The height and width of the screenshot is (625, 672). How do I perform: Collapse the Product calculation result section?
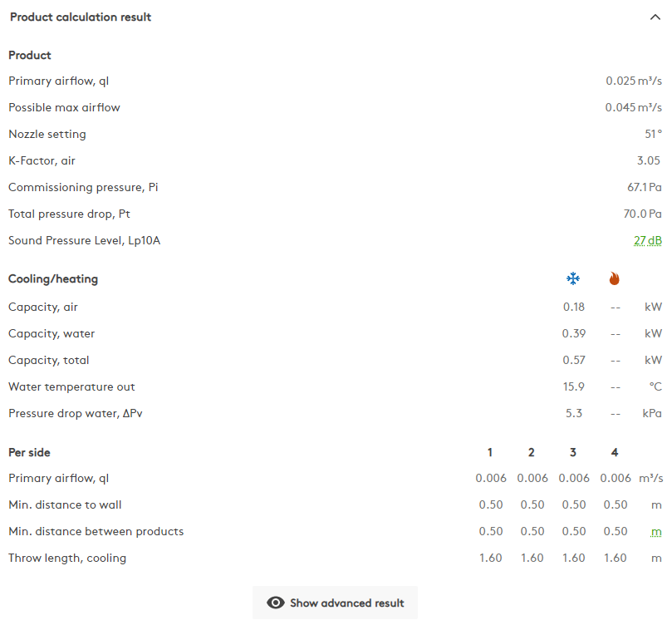click(x=655, y=17)
